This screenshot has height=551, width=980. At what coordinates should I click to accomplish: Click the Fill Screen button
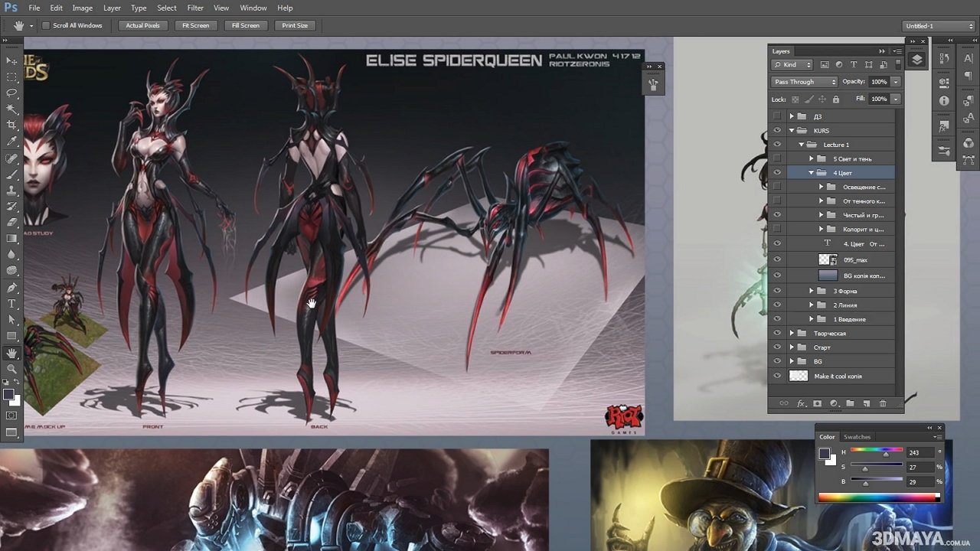[x=246, y=25]
